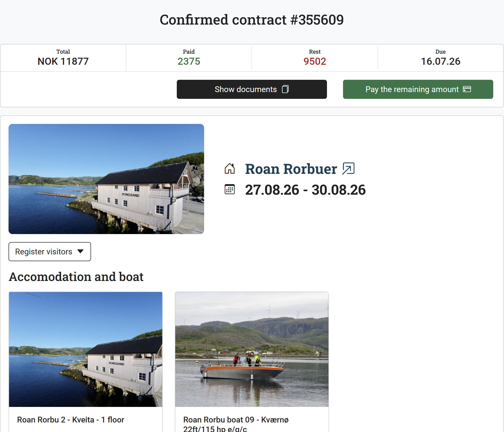Image resolution: width=504 pixels, height=432 pixels.
Task: Click the external link arrow icon beside Roan Rorbuer
Action: pyautogui.click(x=348, y=168)
